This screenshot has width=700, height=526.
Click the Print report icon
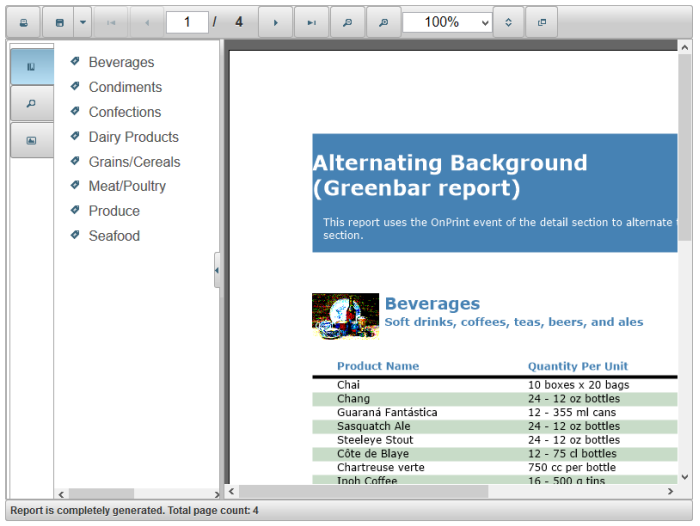pos(24,22)
